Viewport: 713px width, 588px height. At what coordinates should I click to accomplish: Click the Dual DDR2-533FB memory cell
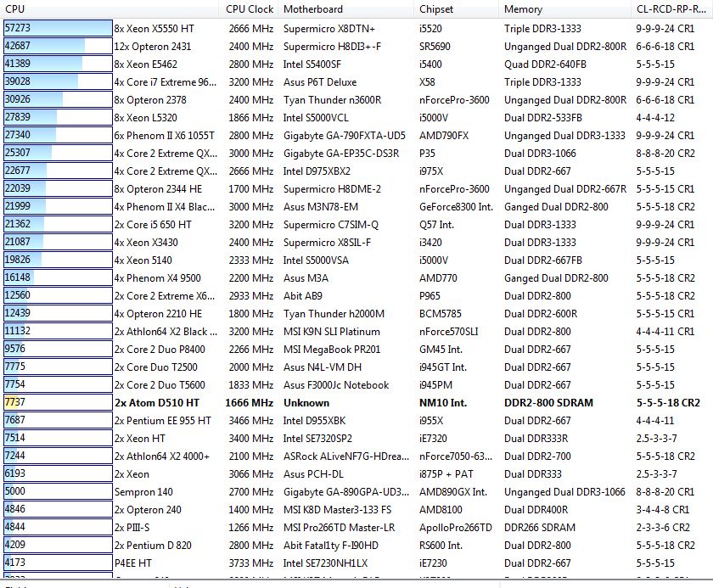543,118
